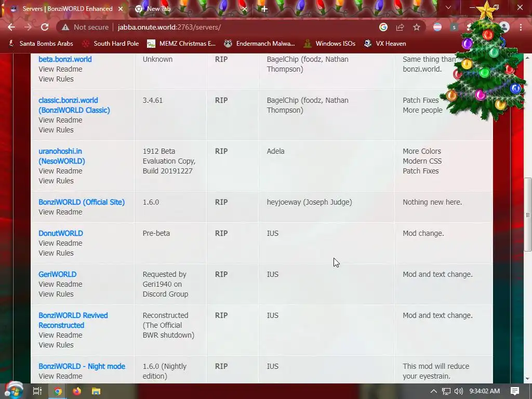Open the network icon in system tray
The width and height of the screenshot is (532, 399).
point(446,391)
